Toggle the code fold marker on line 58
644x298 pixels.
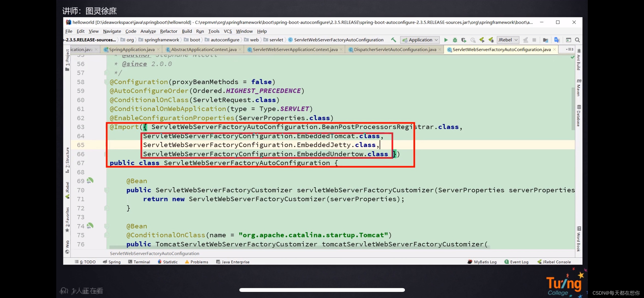pos(107,82)
